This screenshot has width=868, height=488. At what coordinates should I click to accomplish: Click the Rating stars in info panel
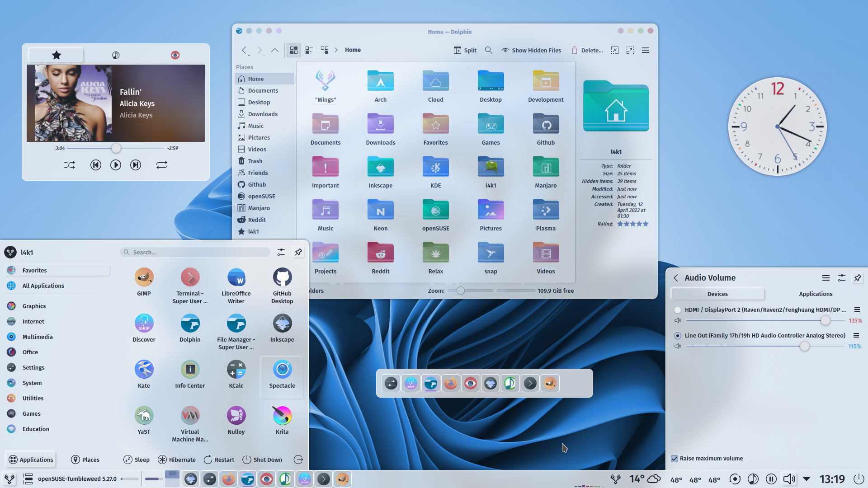coord(633,224)
